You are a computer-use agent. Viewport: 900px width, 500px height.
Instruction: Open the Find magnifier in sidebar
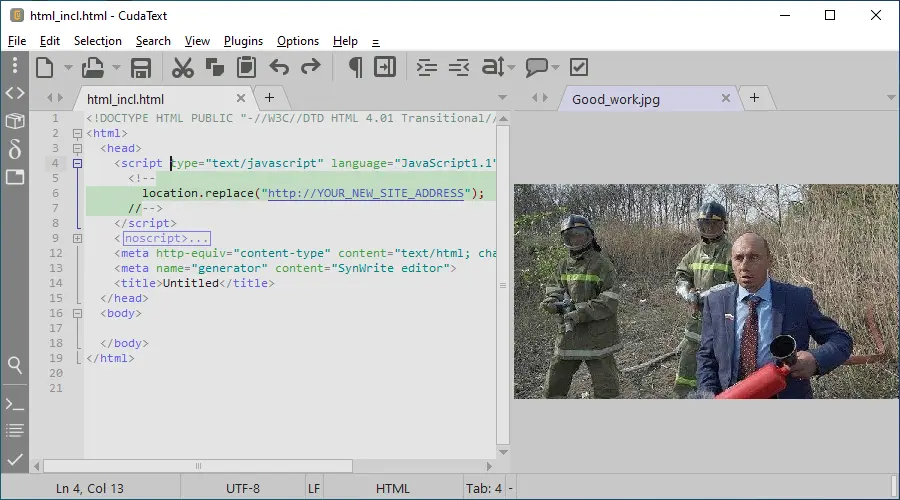(x=15, y=365)
